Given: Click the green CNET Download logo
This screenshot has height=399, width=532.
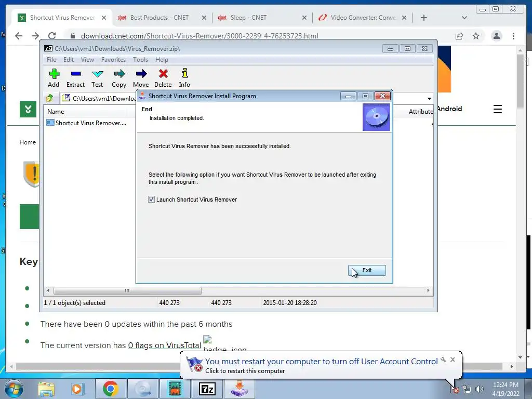Looking at the screenshot, I should (28, 109).
